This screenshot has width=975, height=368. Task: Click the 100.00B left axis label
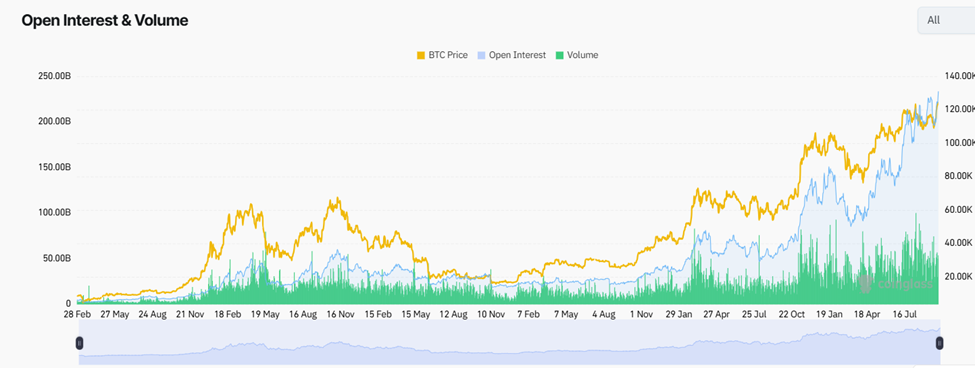click(54, 213)
